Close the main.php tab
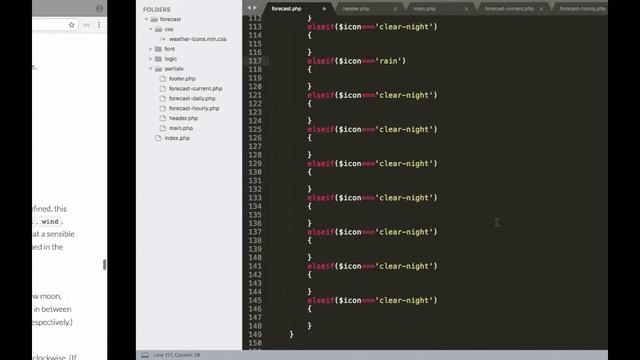The height and width of the screenshot is (360, 640). tap(466, 9)
